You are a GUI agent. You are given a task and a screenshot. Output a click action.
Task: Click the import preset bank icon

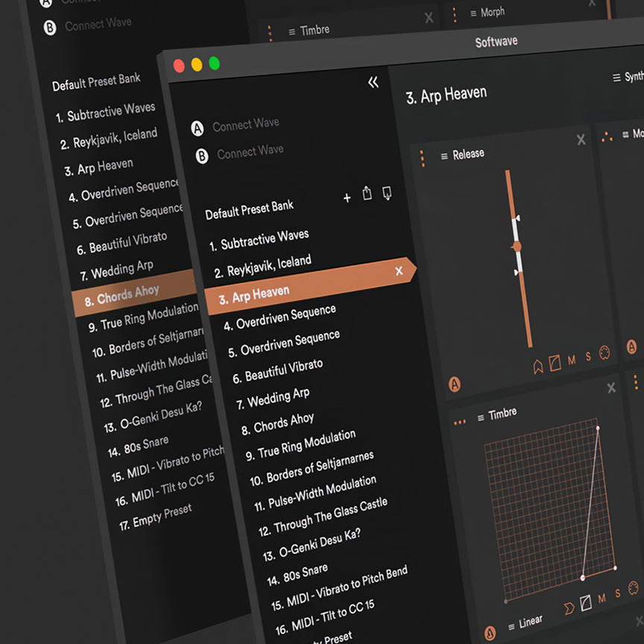[387, 193]
